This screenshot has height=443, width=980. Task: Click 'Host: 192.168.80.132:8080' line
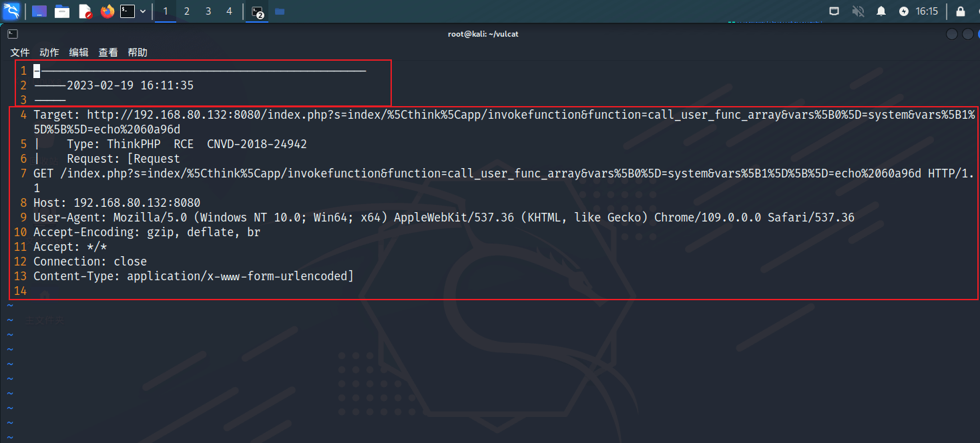(x=117, y=203)
